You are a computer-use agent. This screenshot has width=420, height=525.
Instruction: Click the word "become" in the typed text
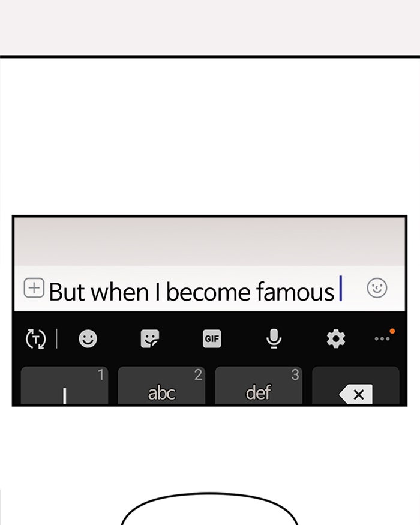tap(208, 291)
